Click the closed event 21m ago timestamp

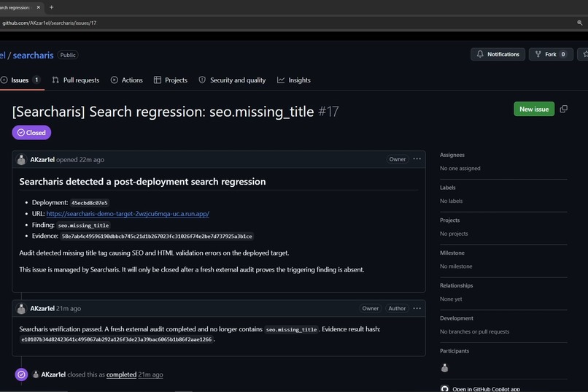click(150, 374)
